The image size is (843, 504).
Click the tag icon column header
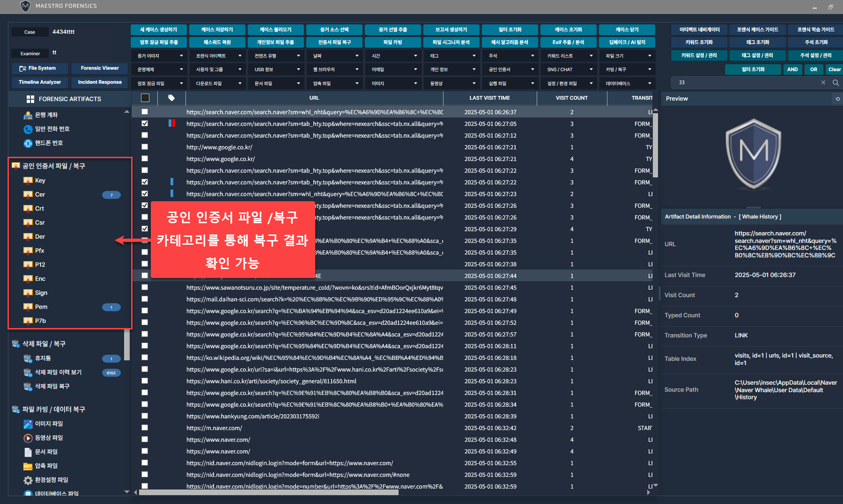coord(171,98)
